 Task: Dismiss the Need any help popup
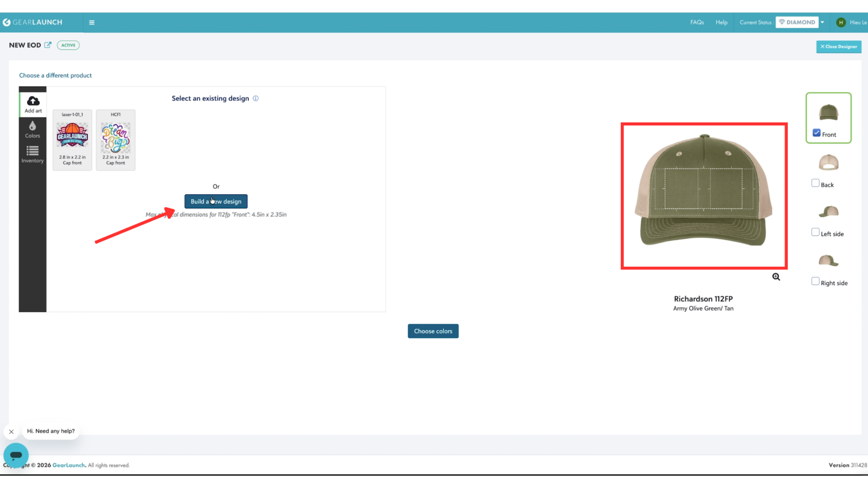[11, 432]
